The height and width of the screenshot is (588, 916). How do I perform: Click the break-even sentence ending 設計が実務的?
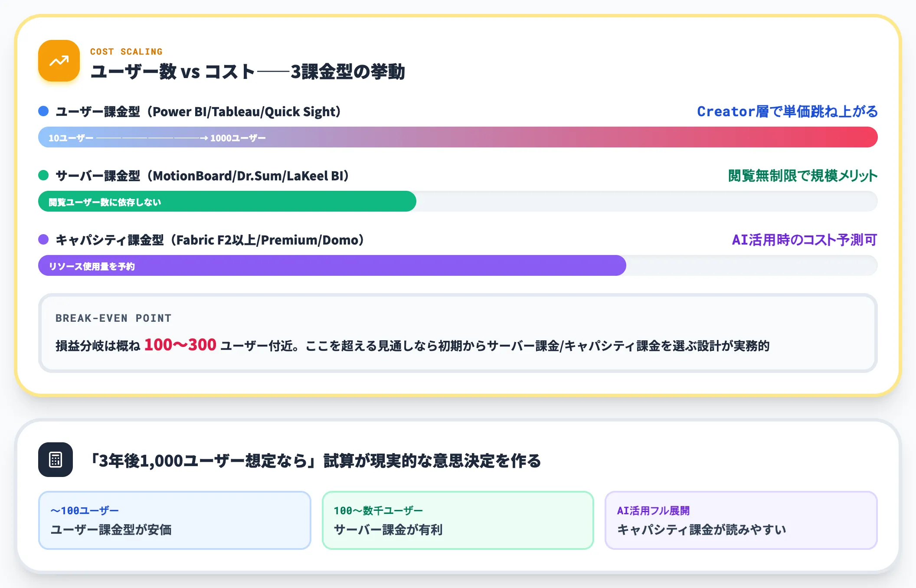pos(412,346)
